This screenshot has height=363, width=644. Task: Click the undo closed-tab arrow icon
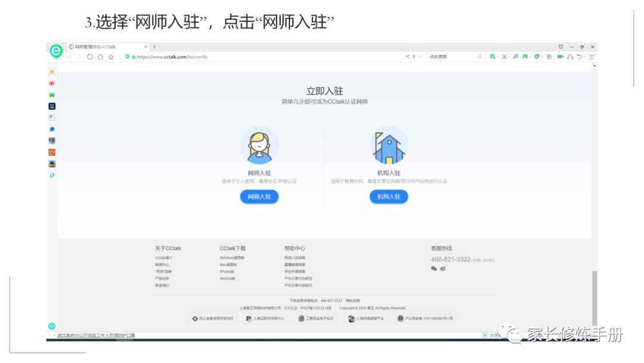580,57
